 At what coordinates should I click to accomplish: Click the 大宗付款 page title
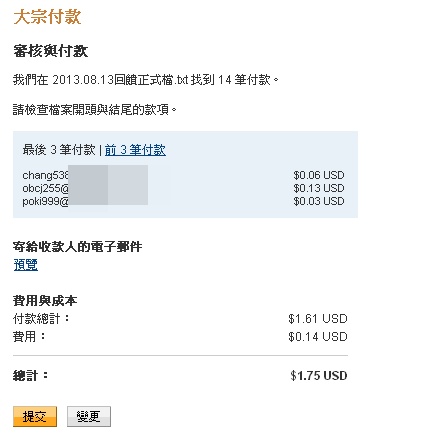pyautogui.click(x=47, y=17)
